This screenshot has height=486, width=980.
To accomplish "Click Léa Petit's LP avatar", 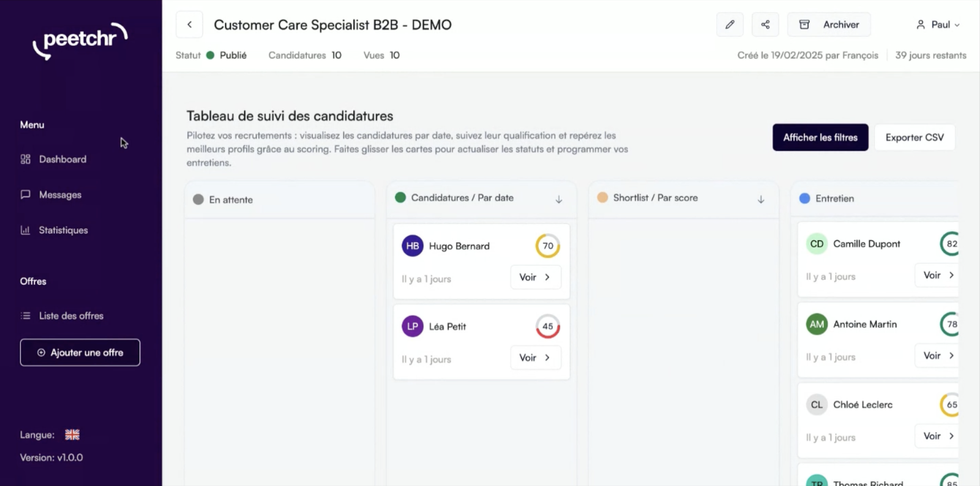I will tap(412, 326).
